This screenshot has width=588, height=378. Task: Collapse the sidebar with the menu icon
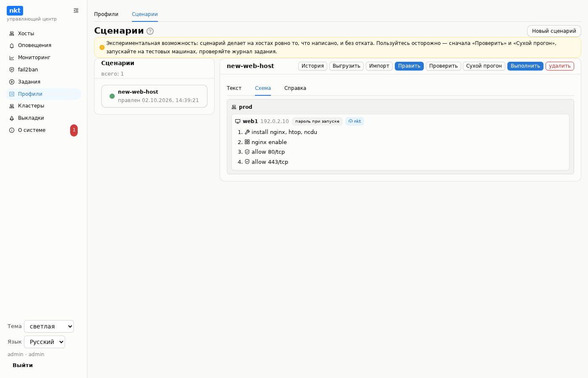click(x=76, y=10)
